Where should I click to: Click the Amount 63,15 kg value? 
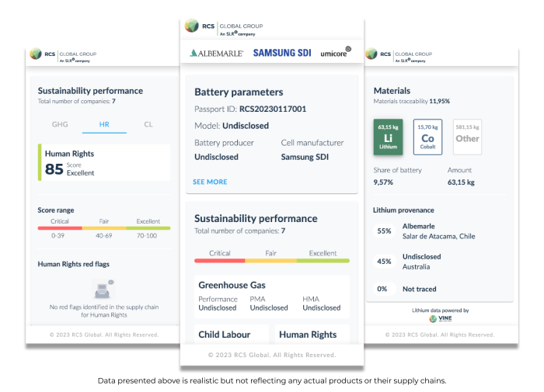461,182
